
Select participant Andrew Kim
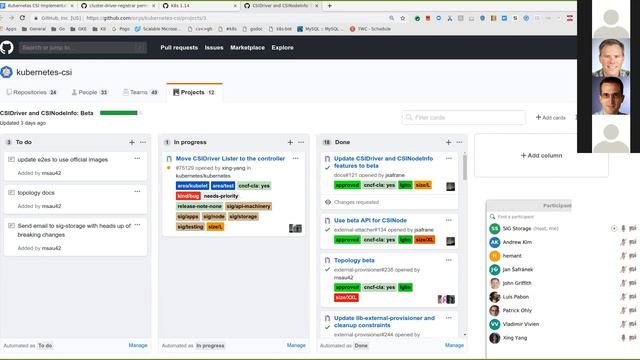coord(517,242)
